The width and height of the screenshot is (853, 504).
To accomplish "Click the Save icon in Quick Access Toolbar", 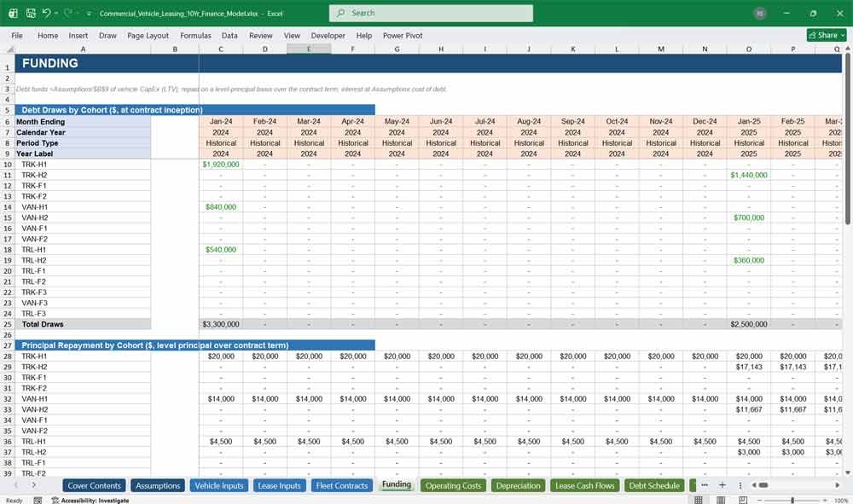I will pos(31,13).
